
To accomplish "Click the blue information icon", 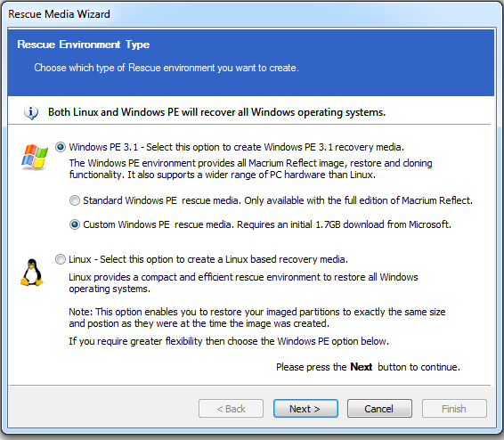I will click(x=31, y=112).
